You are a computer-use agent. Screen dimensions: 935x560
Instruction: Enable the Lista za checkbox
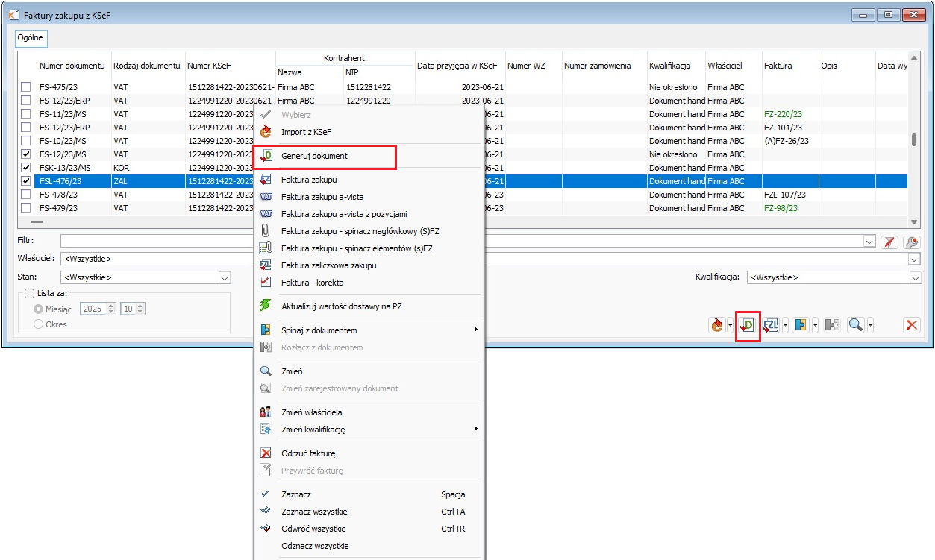pos(30,294)
